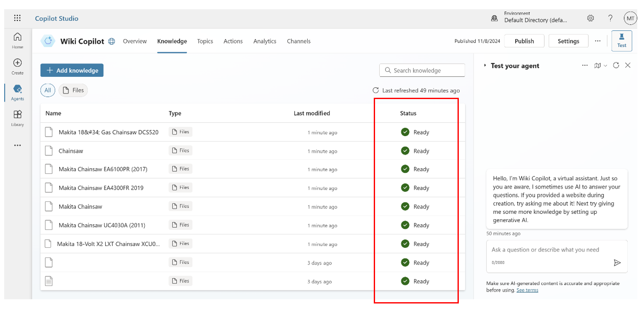This screenshot has width=644, height=314.
Task: Click the globe icon next to Wiki Copilot
Action: coord(111,41)
